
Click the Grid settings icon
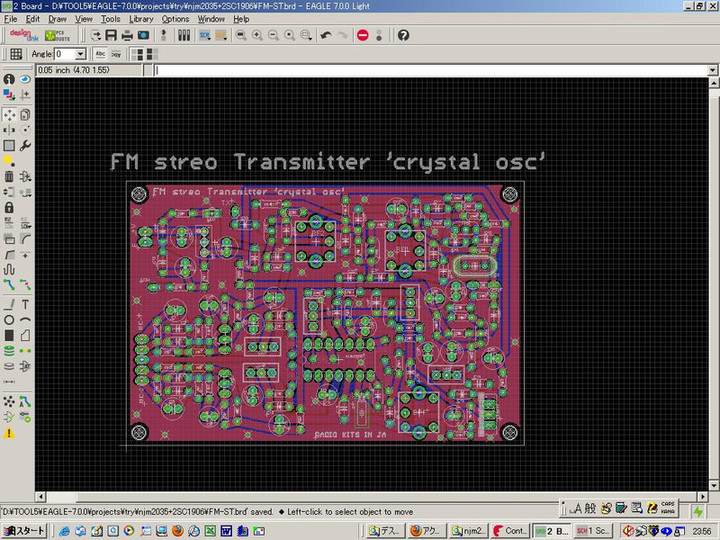pyautogui.click(x=16, y=54)
